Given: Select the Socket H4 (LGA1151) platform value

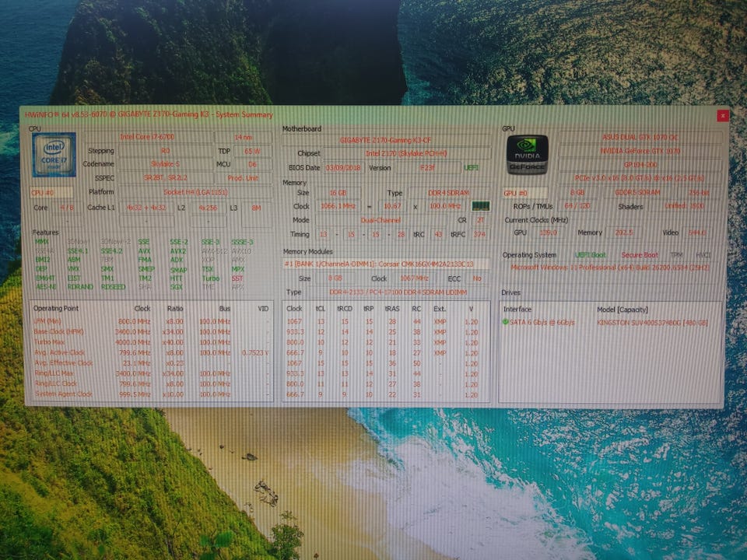Looking at the screenshot, I should (x=195, y=192).
